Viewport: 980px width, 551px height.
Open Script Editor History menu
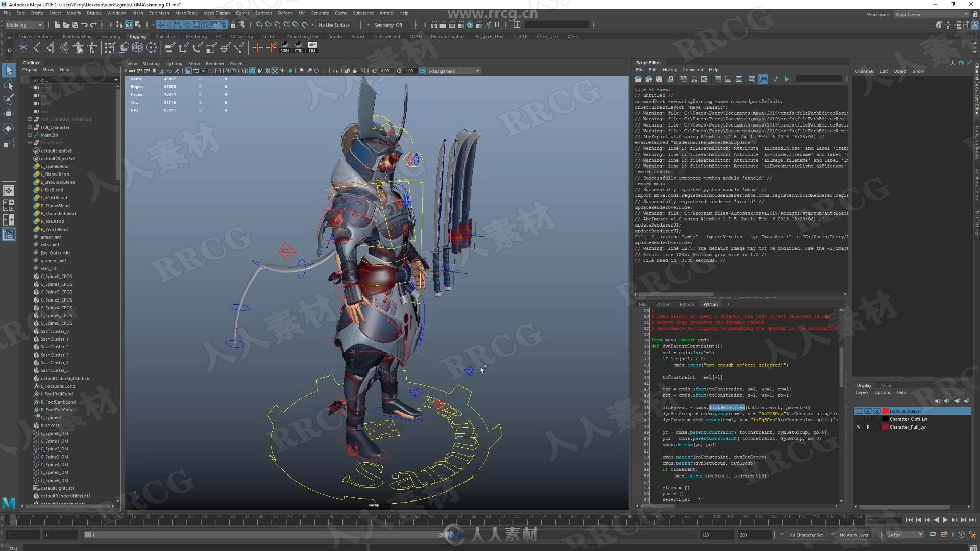coord(669,70)
